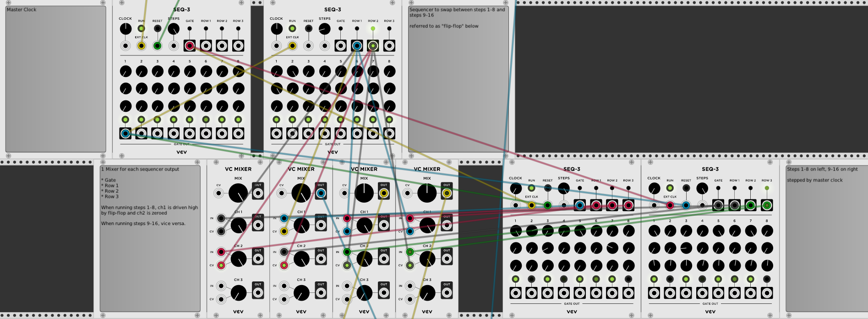Click yellow EXT CLK jack on flip-flop SEQ-3
This screenshot has height=319, width=868.
tap(292, 46)
